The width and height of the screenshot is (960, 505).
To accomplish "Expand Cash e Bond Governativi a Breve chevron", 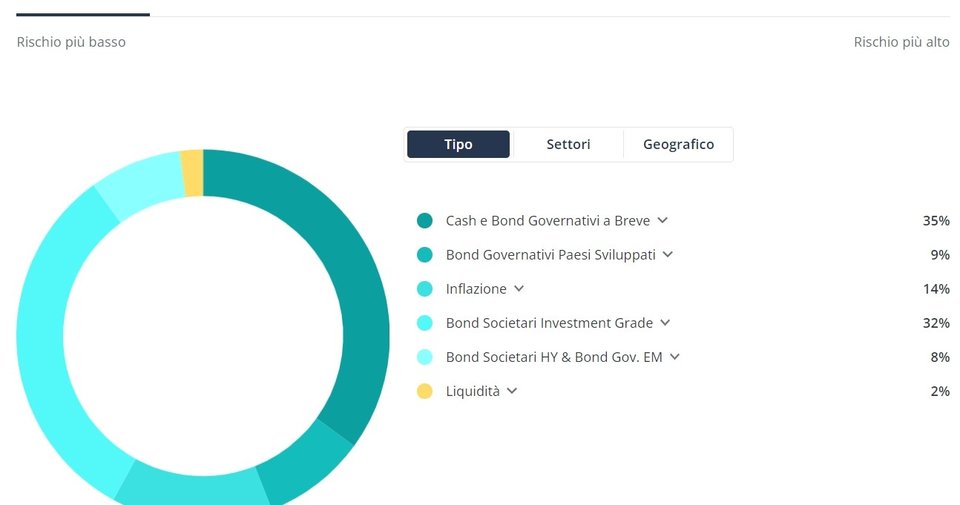I will coord(662,220).
